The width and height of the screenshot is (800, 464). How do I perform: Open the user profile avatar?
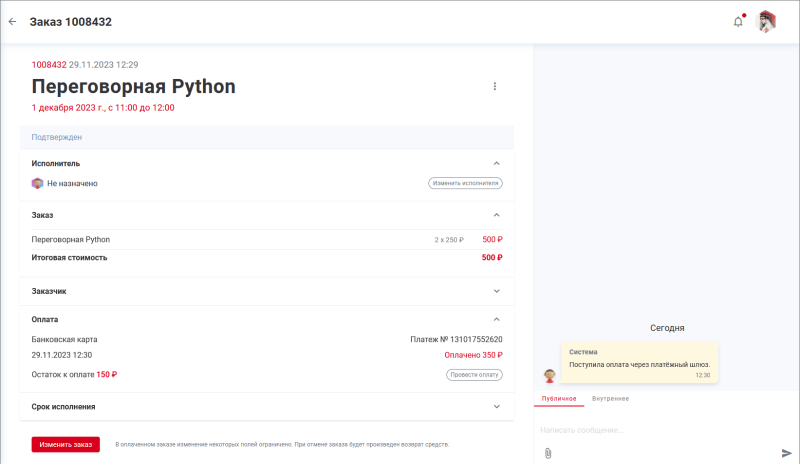point(767,21)
